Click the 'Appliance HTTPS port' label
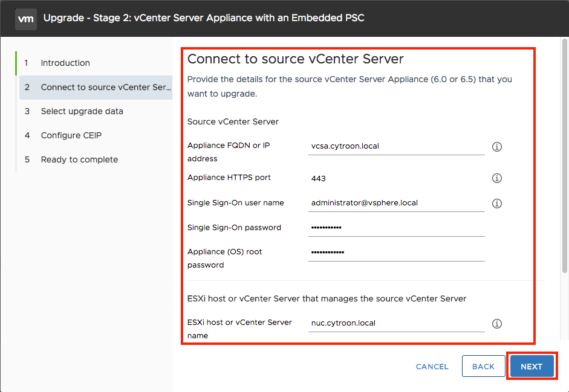 coord(229,178)
